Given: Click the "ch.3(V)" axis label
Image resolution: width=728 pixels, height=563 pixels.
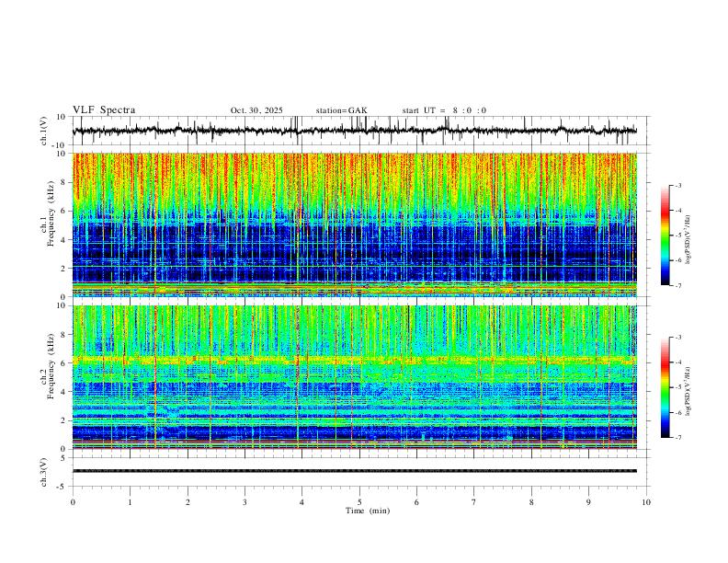Looking at the screenshot, I should pos(44,473).
